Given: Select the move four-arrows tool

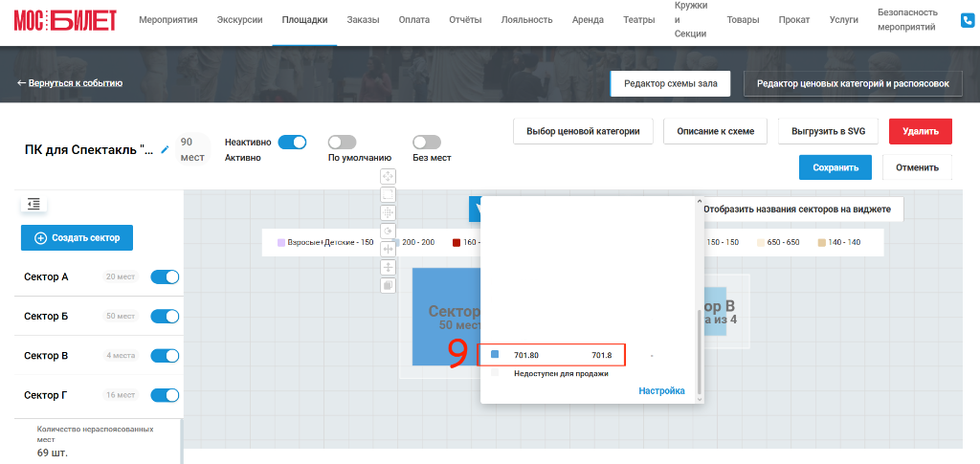Looking at the screenshot, I should tap(388, 176).
